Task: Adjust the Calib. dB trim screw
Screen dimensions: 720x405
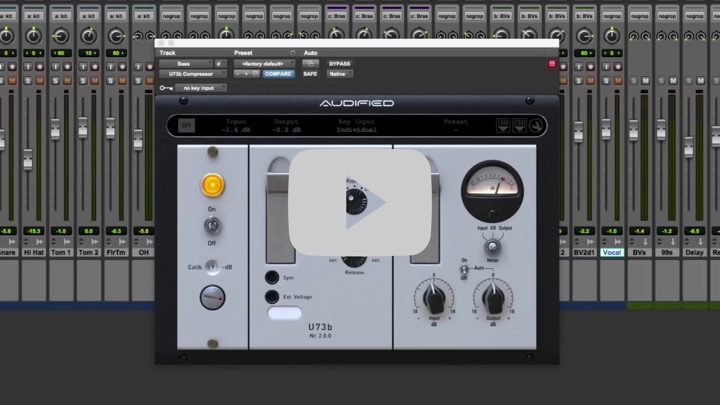Action: point(212,267)
